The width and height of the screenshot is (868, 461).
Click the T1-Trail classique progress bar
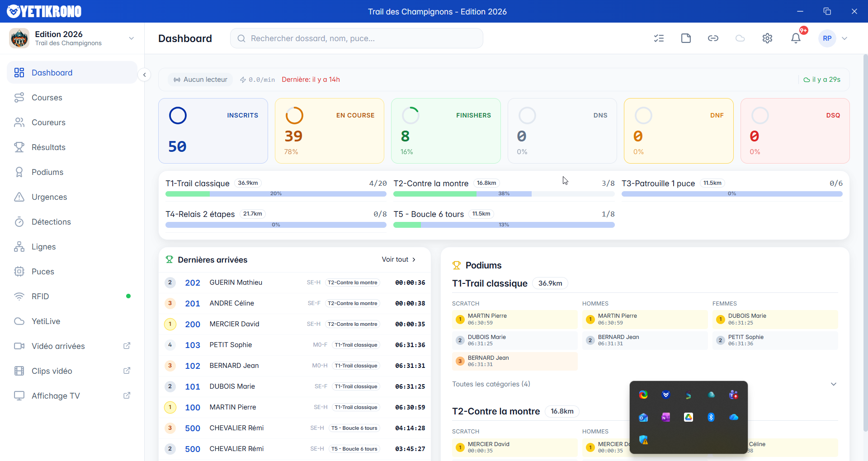(276, 194)
